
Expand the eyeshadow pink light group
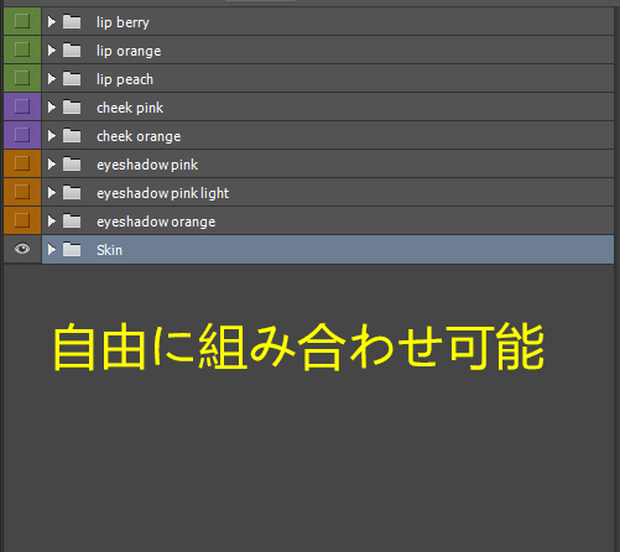point(51,193)
